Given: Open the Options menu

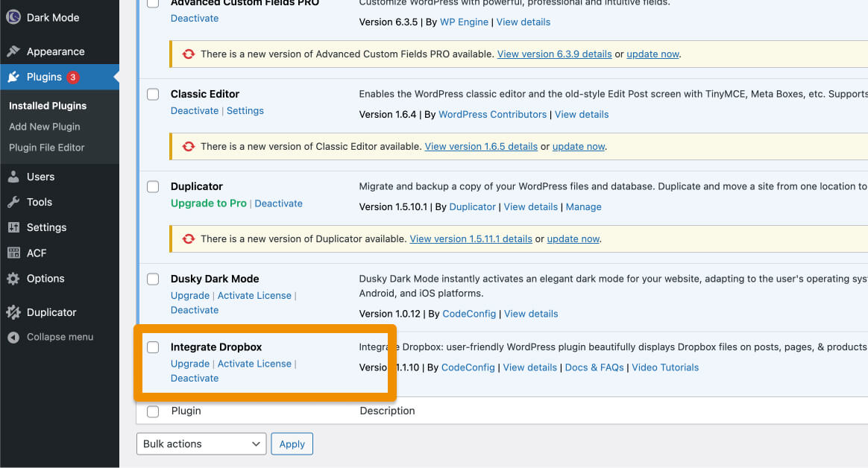Looking at the screenshot, I should click(59, 278).
